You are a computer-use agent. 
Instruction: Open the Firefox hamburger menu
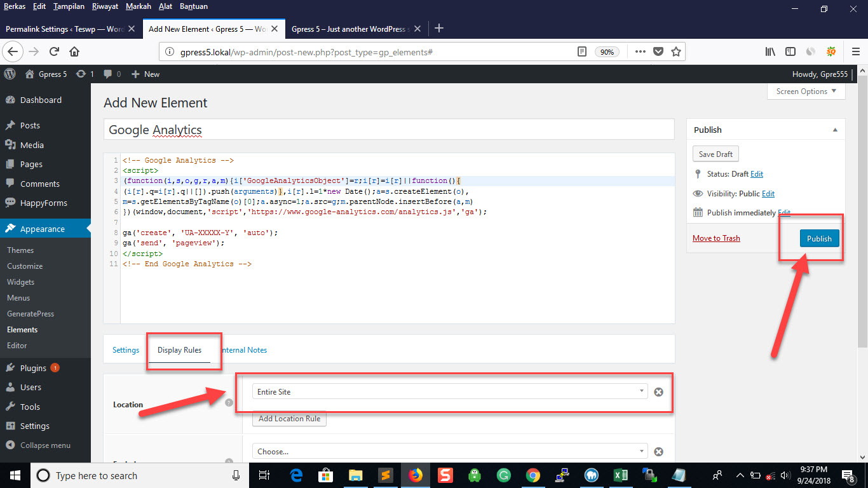(x=855, y=52)
